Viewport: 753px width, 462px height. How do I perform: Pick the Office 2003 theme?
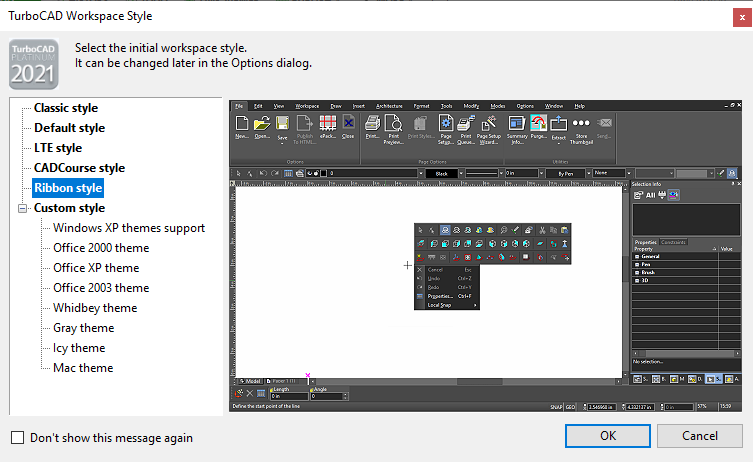[x=101, y=288]
